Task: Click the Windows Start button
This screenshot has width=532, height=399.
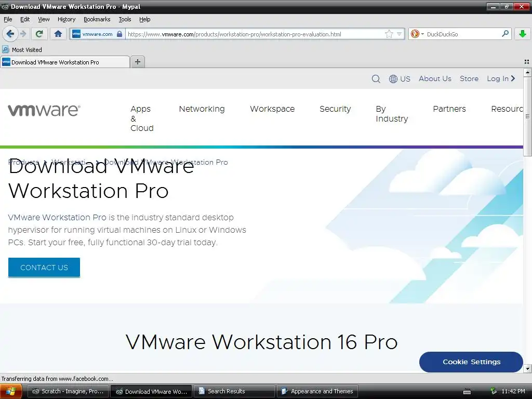Action: click(11, 391)
